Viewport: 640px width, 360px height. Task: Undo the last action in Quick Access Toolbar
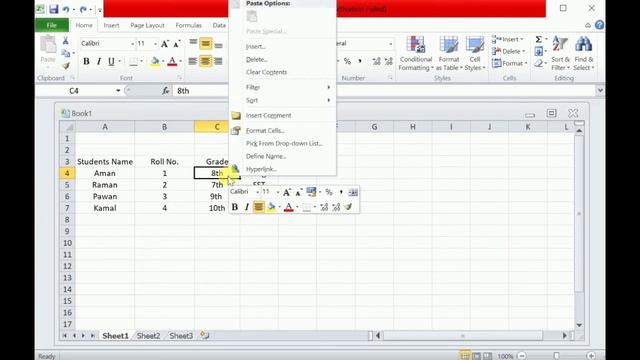(66, 9)
